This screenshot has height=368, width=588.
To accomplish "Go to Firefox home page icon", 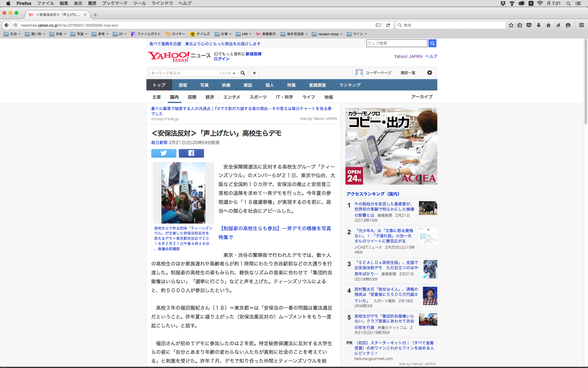I will [548, 25].
